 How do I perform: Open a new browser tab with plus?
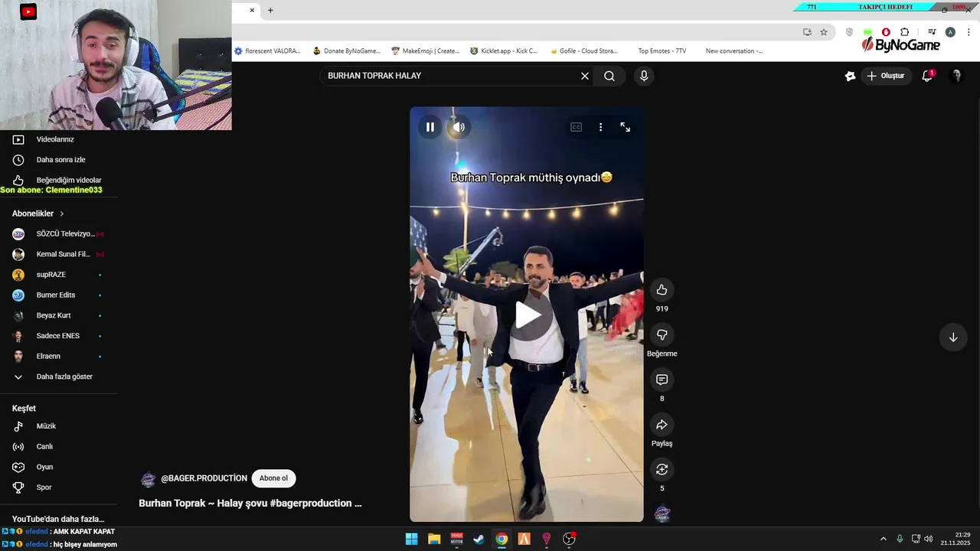point(270,10)
